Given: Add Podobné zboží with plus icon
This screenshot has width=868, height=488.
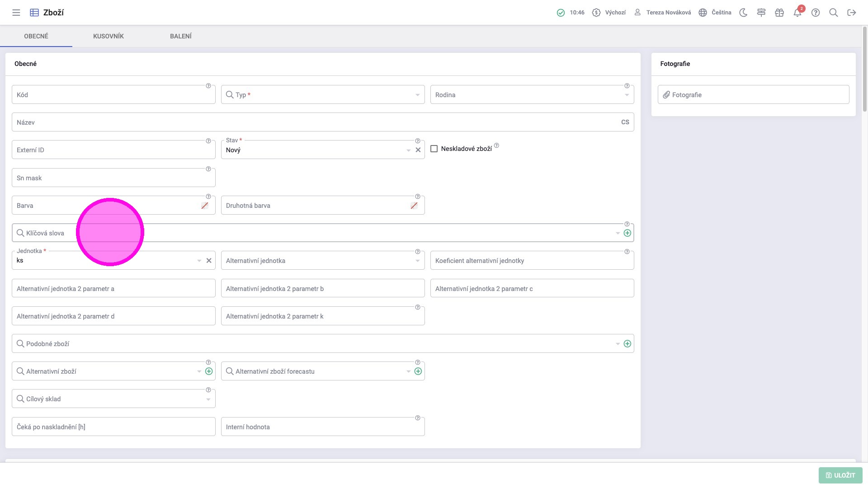Looking at the screenshot, I should coord(627,344).
